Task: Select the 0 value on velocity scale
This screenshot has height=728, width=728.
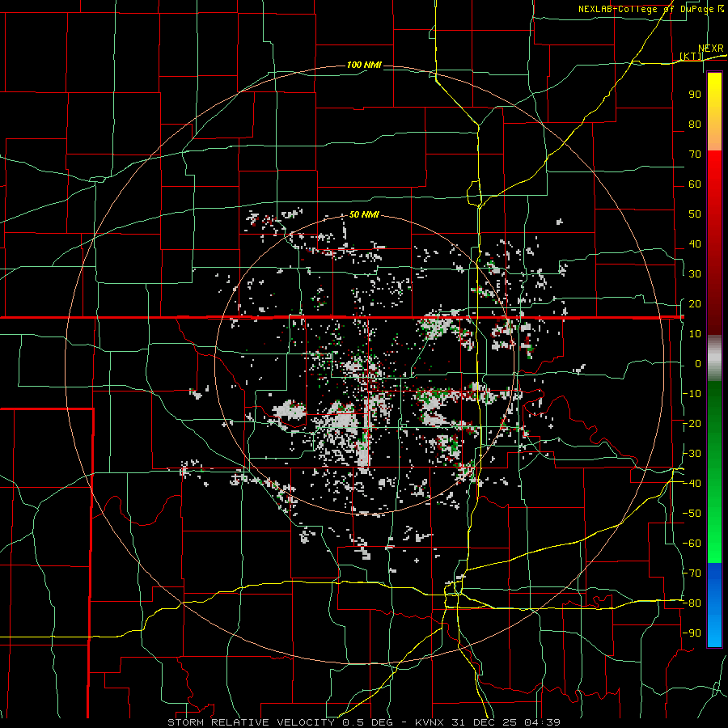Action: click(698, 363)
